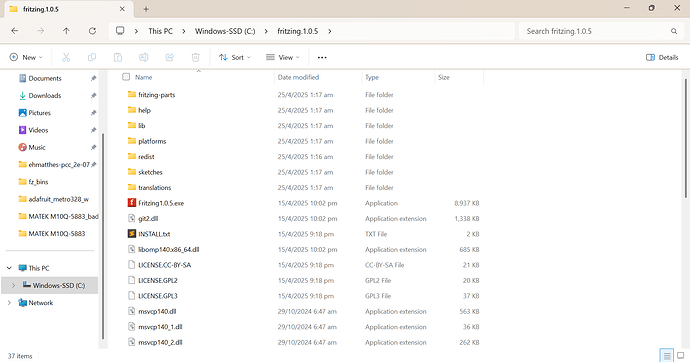Click the search magnifier icon

(674, 31)
